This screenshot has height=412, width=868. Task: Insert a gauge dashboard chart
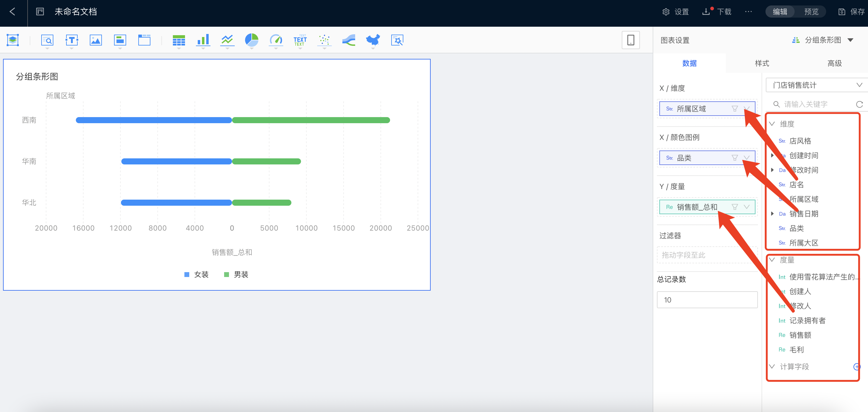[276, 40]
